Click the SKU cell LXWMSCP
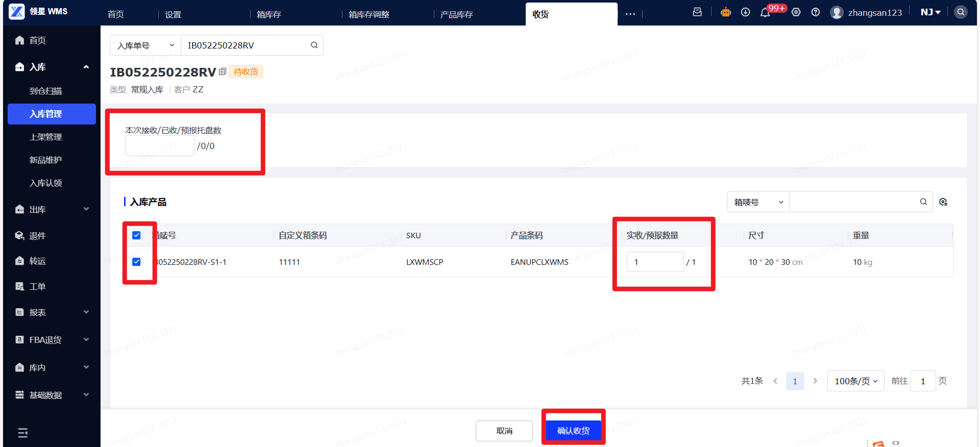This screenshot has width=980, height=447. [425, 262]
